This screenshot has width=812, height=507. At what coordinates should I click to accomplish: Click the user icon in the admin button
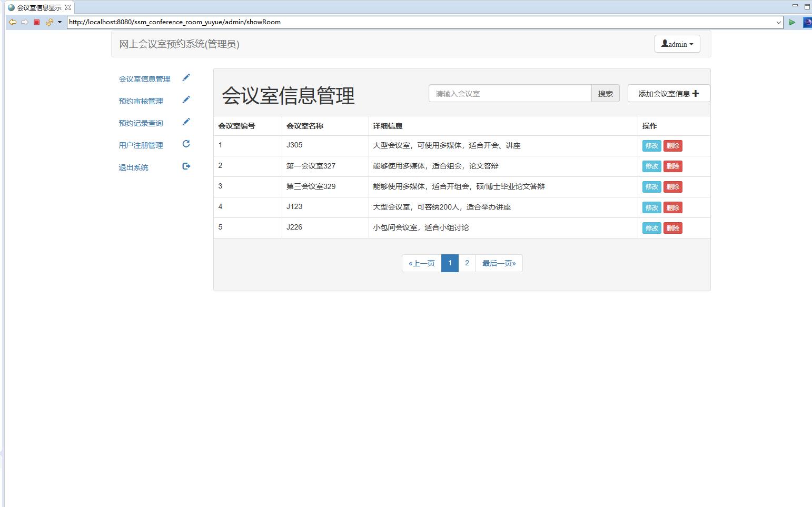665,44
